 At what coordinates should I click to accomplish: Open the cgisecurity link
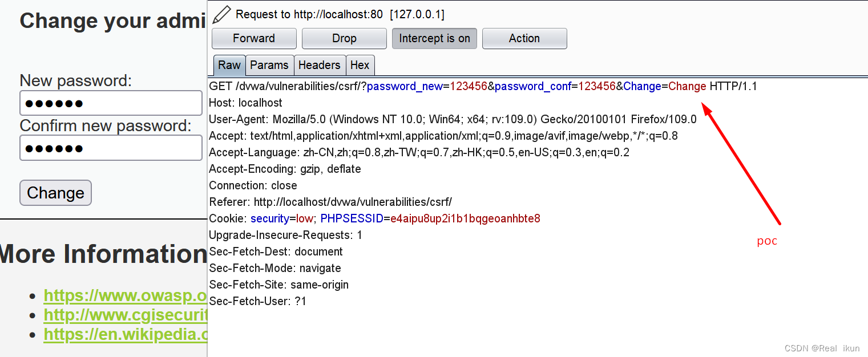125,315
